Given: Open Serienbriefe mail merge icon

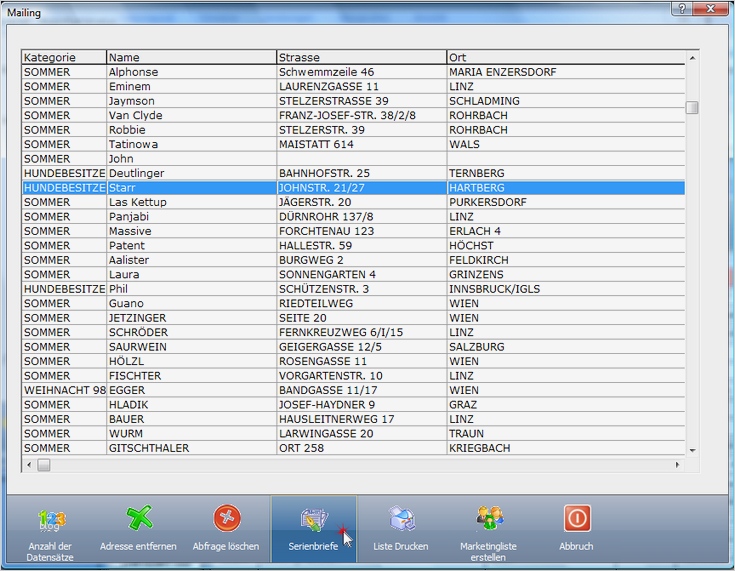Looking at the screenshot, I should coord(314,519).
